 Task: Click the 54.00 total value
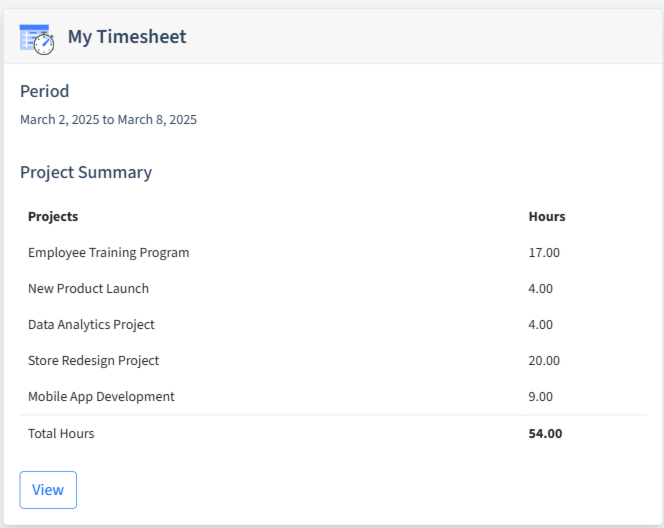545,434
